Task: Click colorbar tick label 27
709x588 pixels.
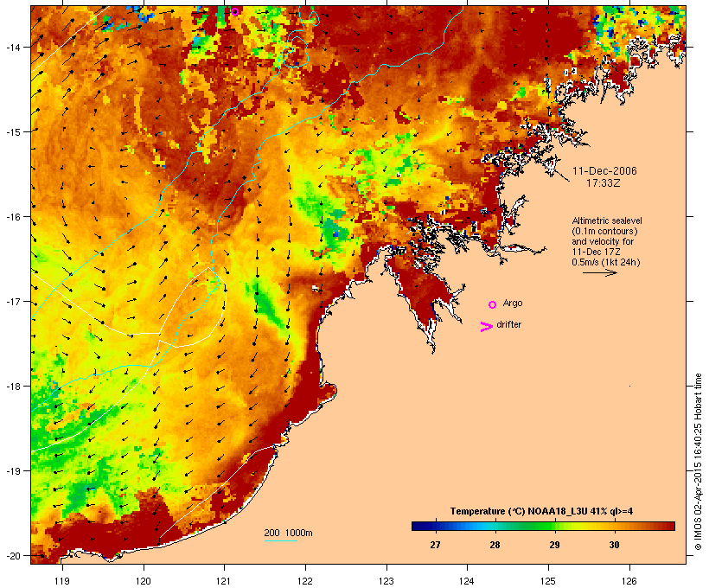Action: pos(435,545)
